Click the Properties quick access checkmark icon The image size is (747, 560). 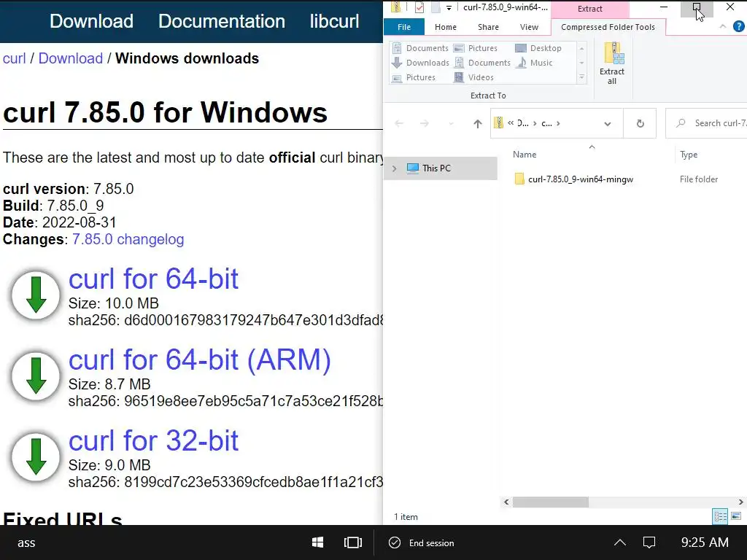419,7
